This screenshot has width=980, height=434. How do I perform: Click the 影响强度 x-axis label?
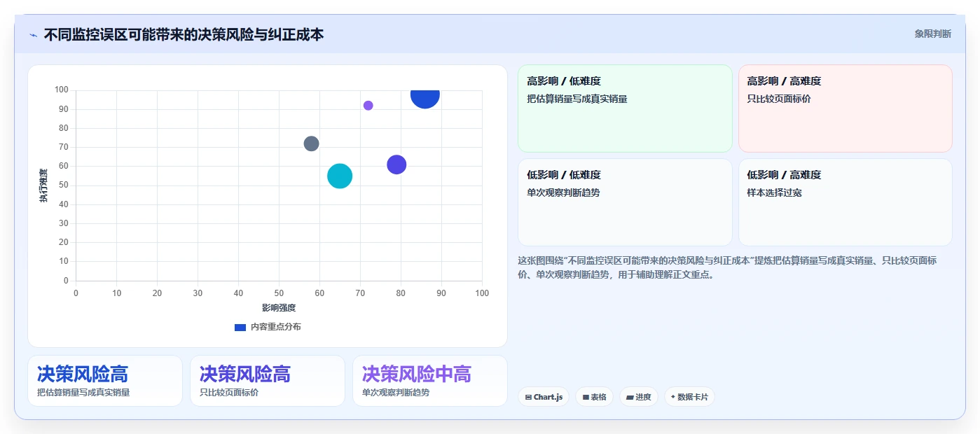click(x=279, y=308)
